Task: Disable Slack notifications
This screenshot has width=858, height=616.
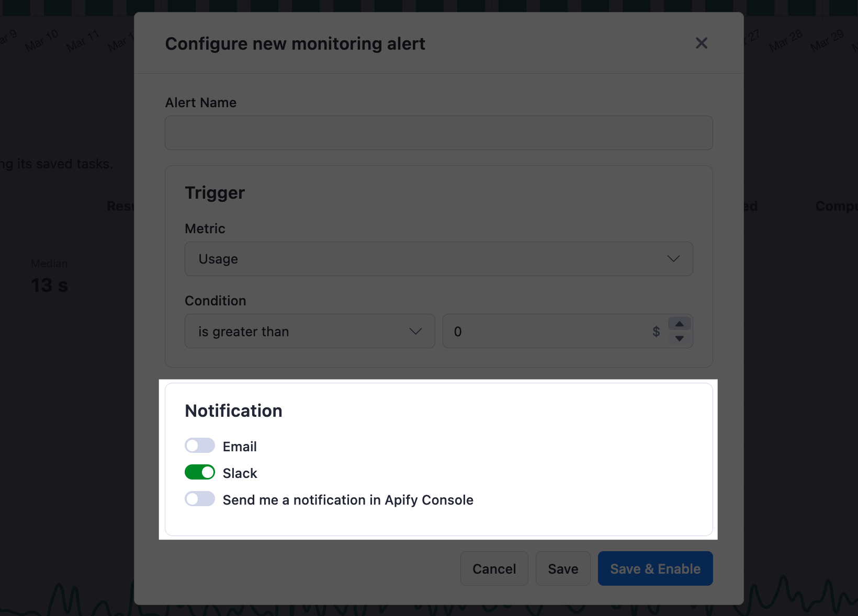Action: pyautogui.click(x=199, y=472)
